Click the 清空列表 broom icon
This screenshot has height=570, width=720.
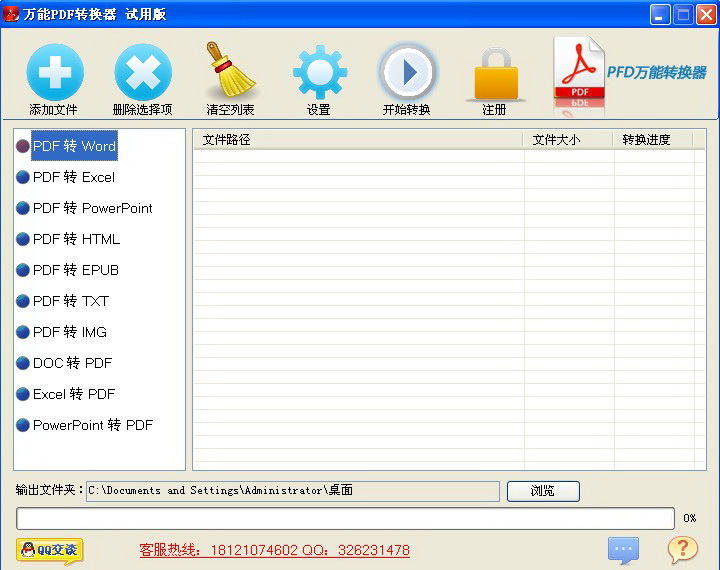point(230,69)
